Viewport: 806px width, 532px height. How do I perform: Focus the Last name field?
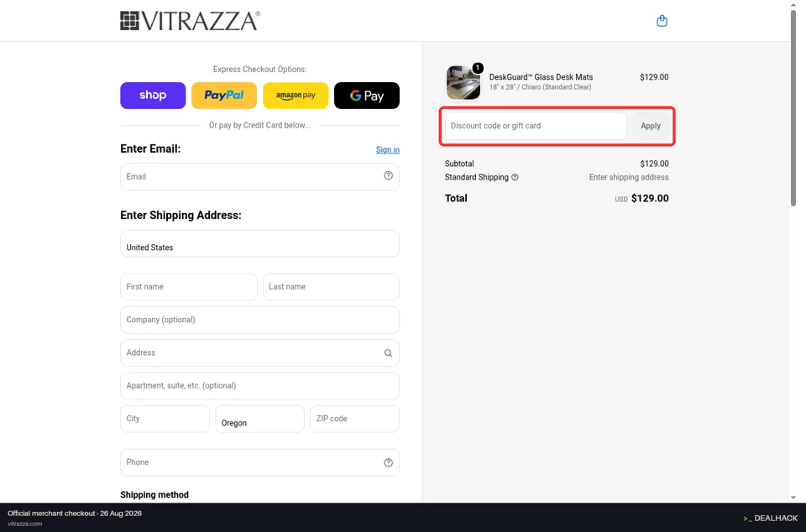tap(331, 286)
